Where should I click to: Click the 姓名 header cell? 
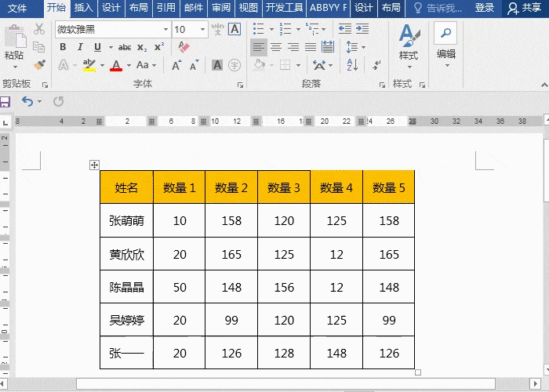tap(126, 187)
